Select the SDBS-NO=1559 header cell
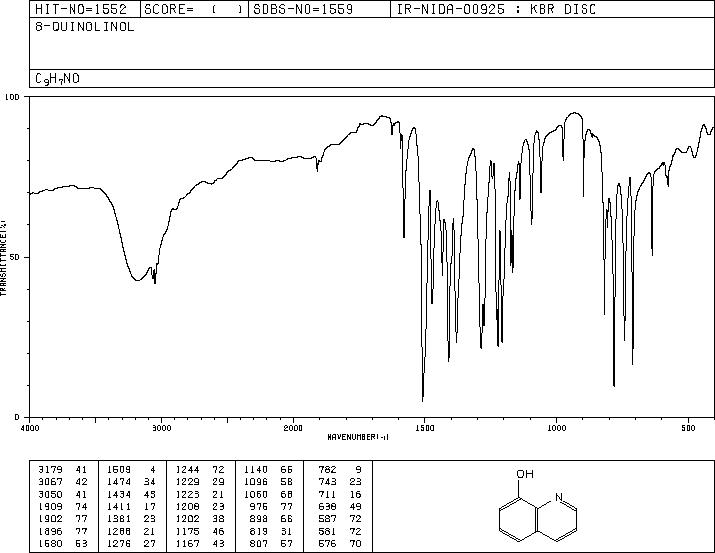This screenshot has width=715, height=553. point(303,9)
